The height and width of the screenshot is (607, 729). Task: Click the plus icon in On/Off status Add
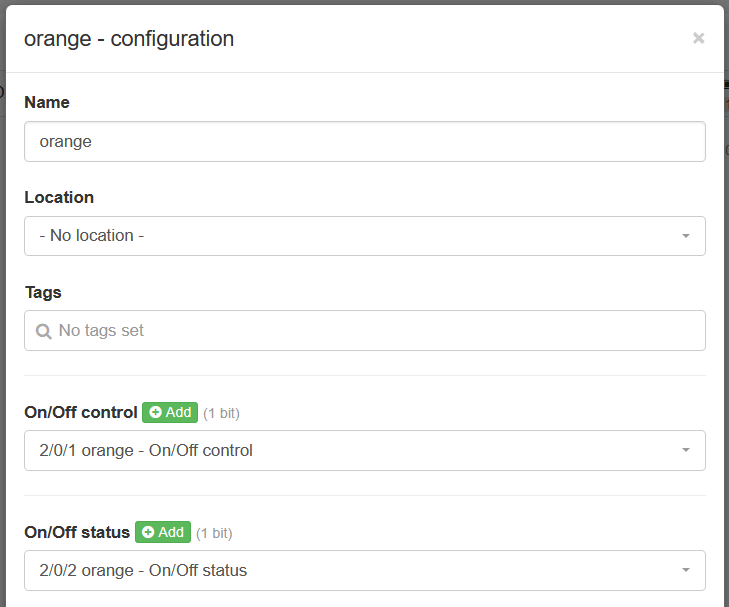pos(148,532)
